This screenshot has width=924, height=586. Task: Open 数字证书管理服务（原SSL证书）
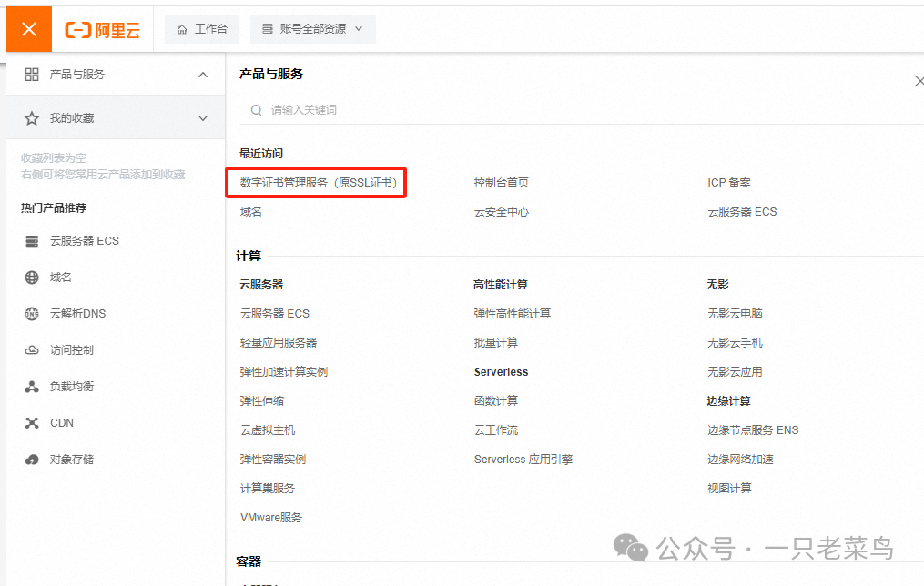319,183
